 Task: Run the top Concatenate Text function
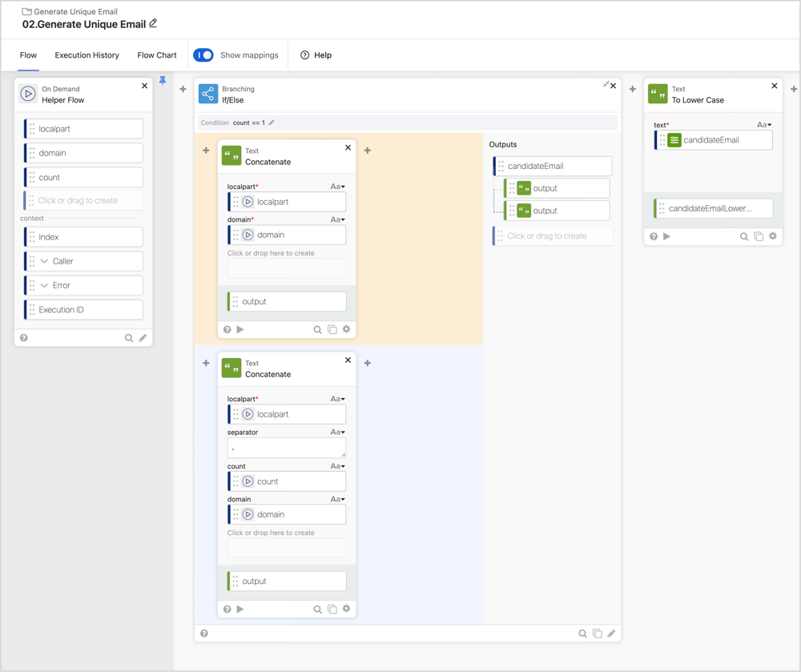click(239, 329)
